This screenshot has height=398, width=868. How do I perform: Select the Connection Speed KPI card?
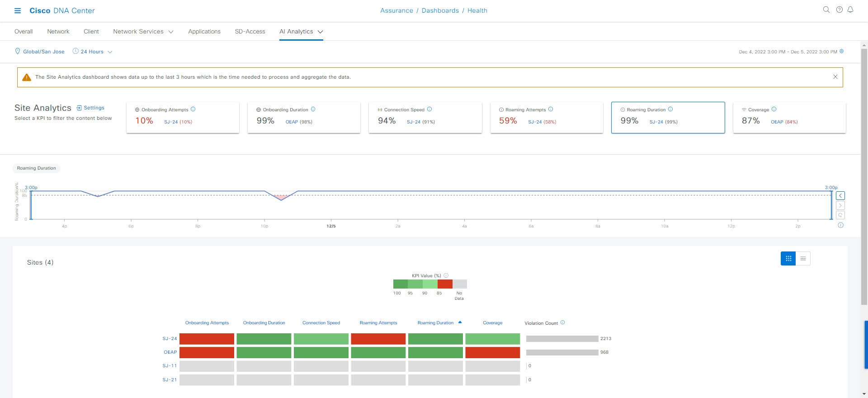click(425, 118)
